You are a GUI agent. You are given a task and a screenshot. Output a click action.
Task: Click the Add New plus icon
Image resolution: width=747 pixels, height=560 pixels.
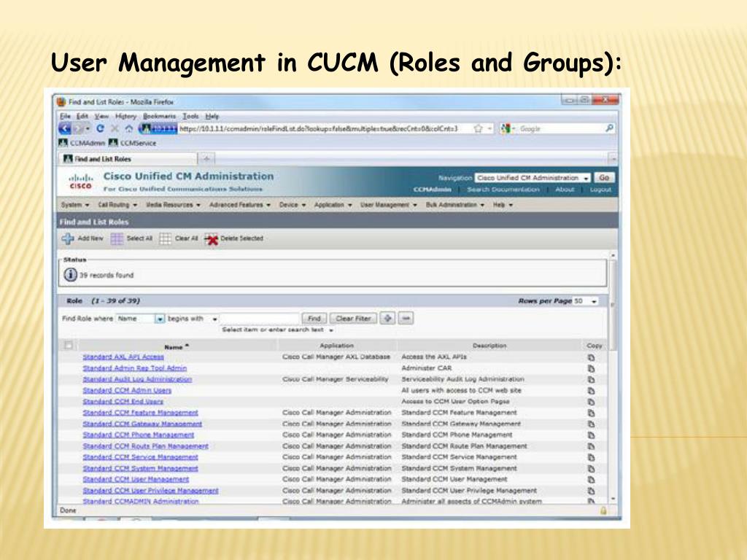pyautogui.click(x=68, y=238)
